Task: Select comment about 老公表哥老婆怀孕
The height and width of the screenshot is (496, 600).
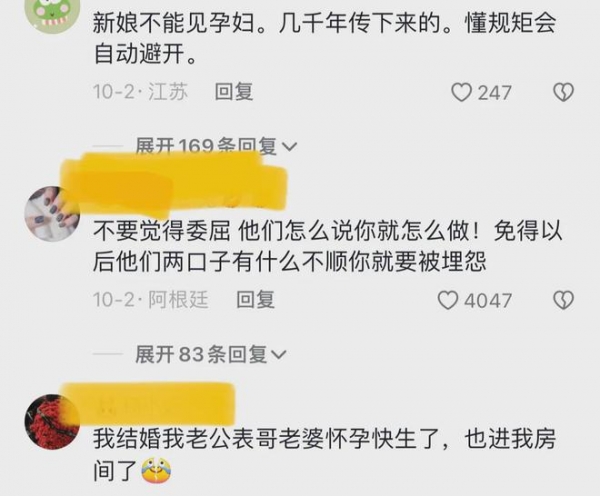Action: [x=324, y=455]
